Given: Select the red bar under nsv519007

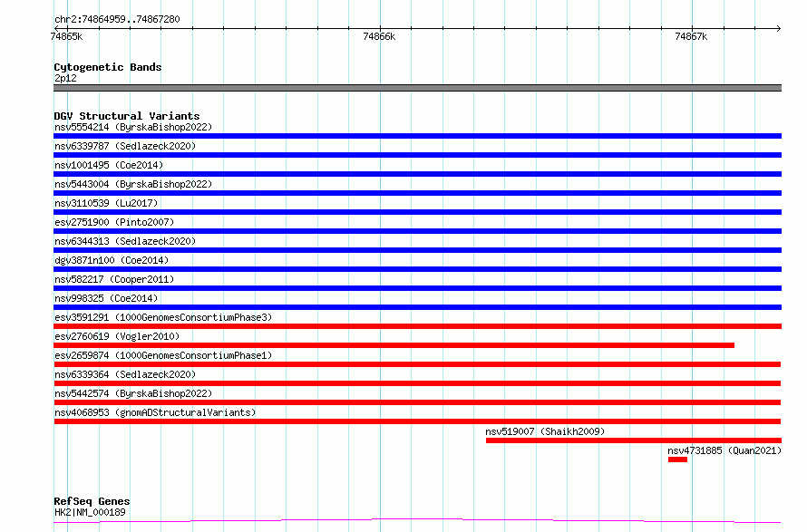Looking at the screenshot, I should pyautogui.click(x=634, y=440).
